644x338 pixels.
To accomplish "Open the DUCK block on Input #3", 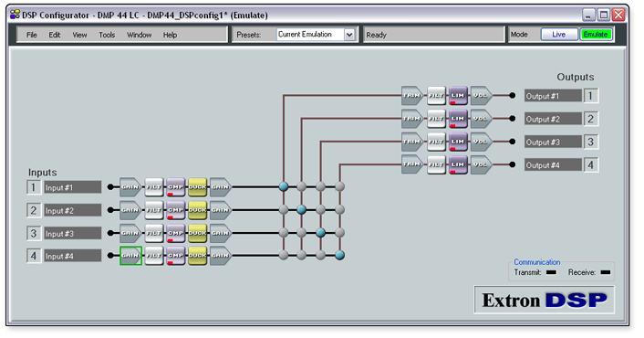I will pyautogui.click(x=197, y=233).
